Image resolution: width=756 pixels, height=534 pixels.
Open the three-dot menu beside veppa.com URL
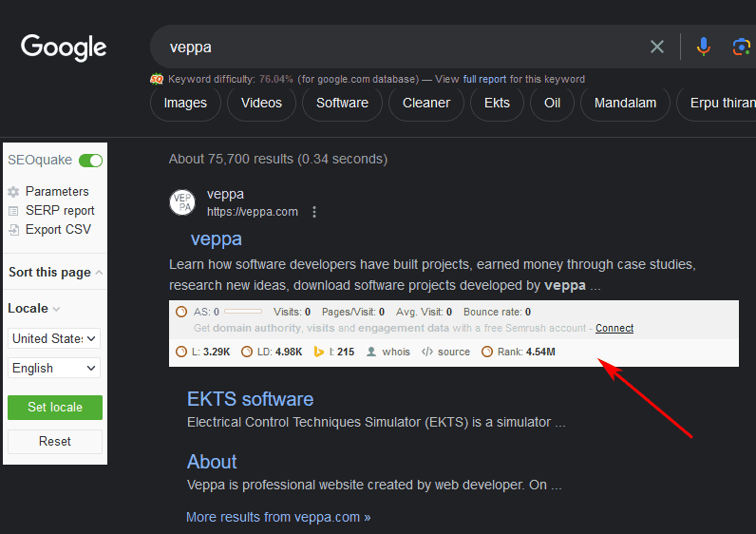[x=314, y=212]
